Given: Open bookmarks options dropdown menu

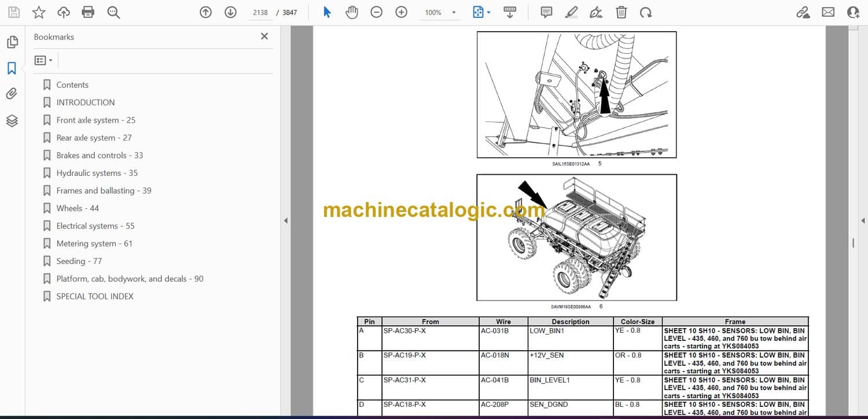Looking at the screenshot, I should 43,60.
